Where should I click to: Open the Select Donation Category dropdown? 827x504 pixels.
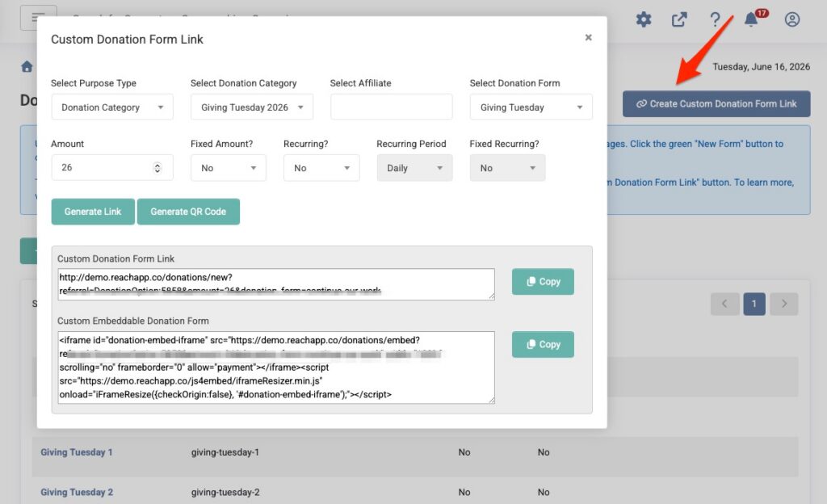(x=252, y=107)
